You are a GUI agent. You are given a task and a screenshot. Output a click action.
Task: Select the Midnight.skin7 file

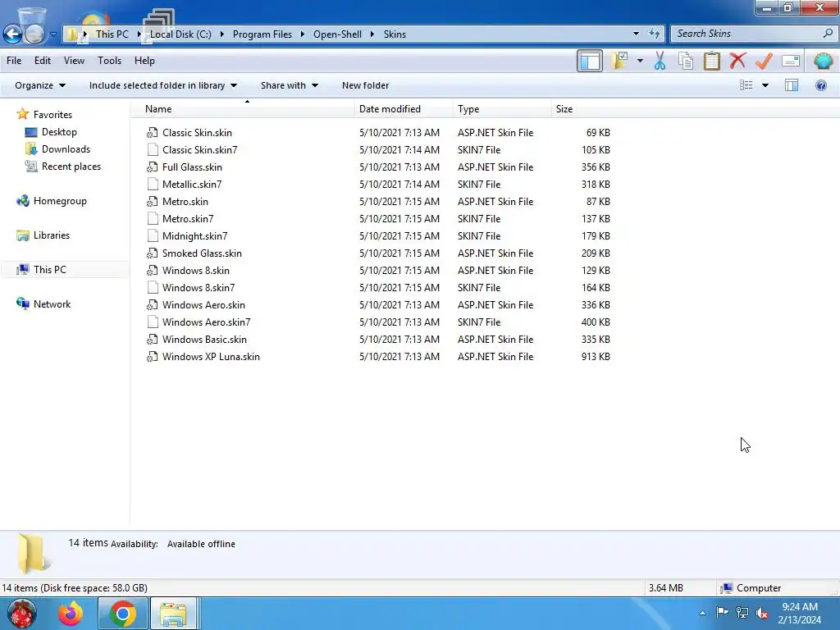pos(194,236)
